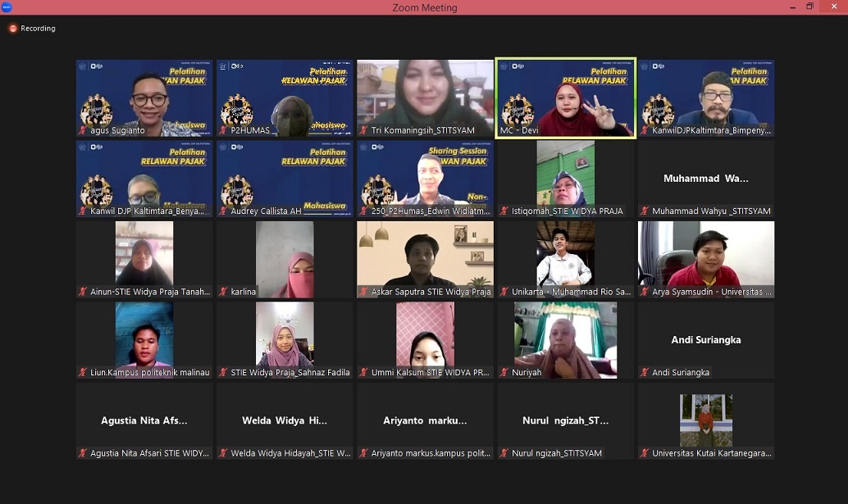Click the Zoom app icon in title bar
The height and width of the screenshot is (504, 848).
7,7
